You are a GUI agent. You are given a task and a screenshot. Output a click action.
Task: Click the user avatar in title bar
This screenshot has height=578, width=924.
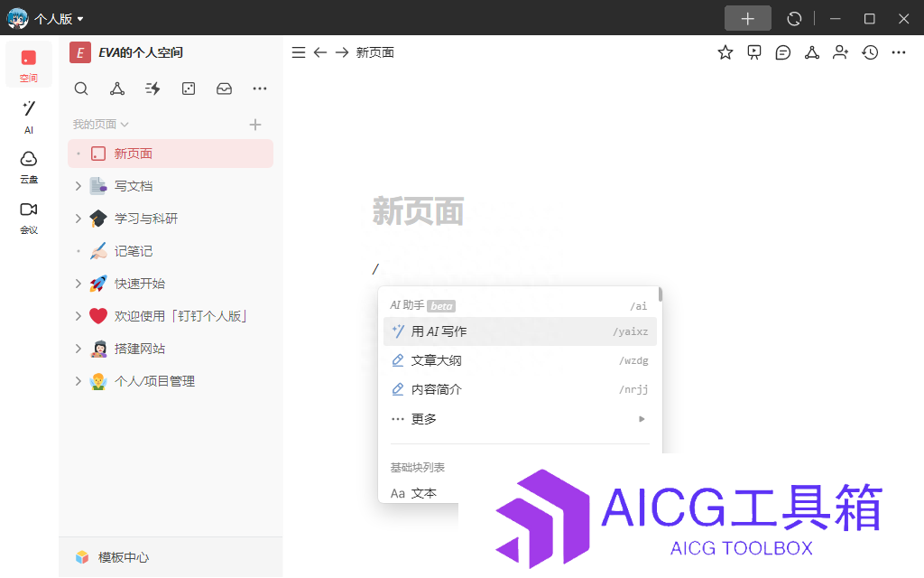tap(18, 18)
